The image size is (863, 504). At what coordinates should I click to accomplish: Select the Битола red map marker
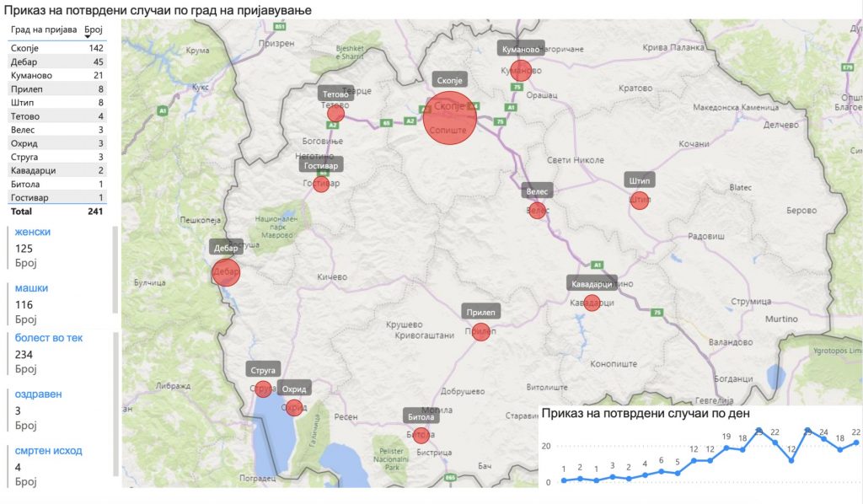tap(421, 435)
